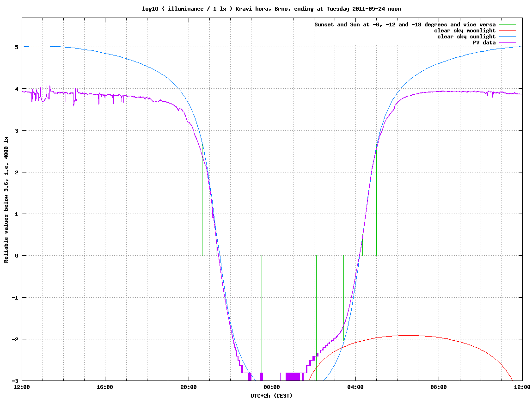Click the blue sunlight legend line sample
This screenshot has width=532, height=399.
tap(508, 37)
